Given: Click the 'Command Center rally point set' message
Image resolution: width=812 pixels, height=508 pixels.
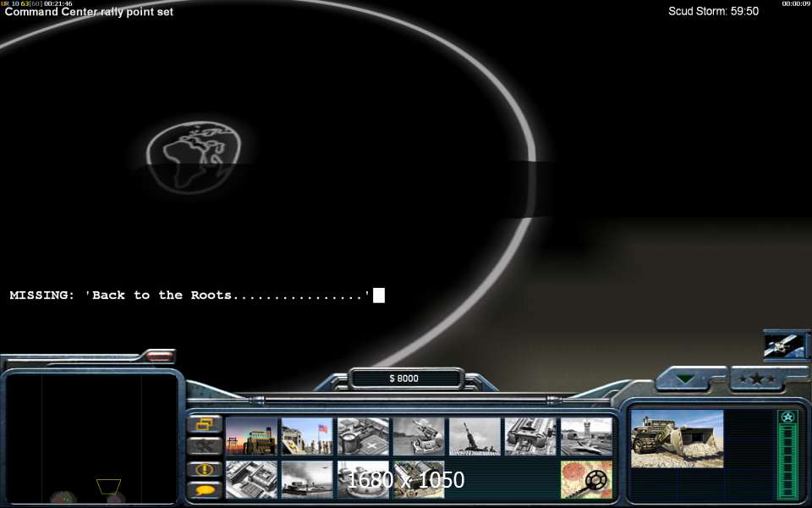Looking at the screenshot, I should click(x=89, y=12).
